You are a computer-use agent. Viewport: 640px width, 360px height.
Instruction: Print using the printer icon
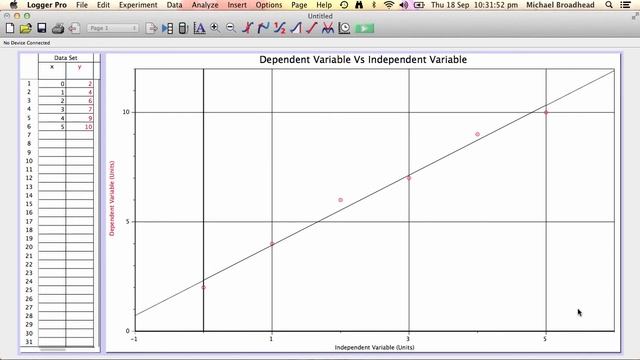tap(58, 29)
